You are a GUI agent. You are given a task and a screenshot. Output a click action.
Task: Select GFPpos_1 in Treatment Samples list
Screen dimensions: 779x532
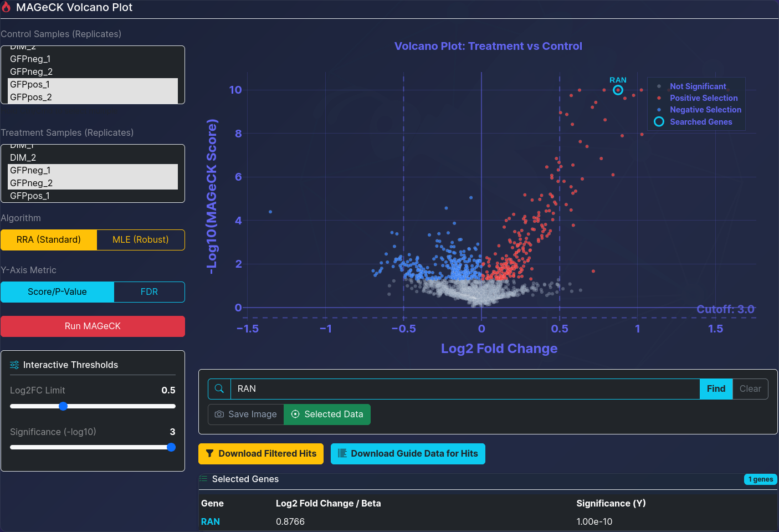(x=93, y=196)
